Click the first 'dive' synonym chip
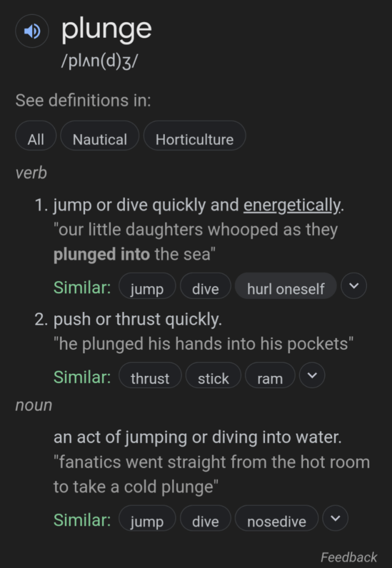The image size is (392, 568). coord(205,289)
